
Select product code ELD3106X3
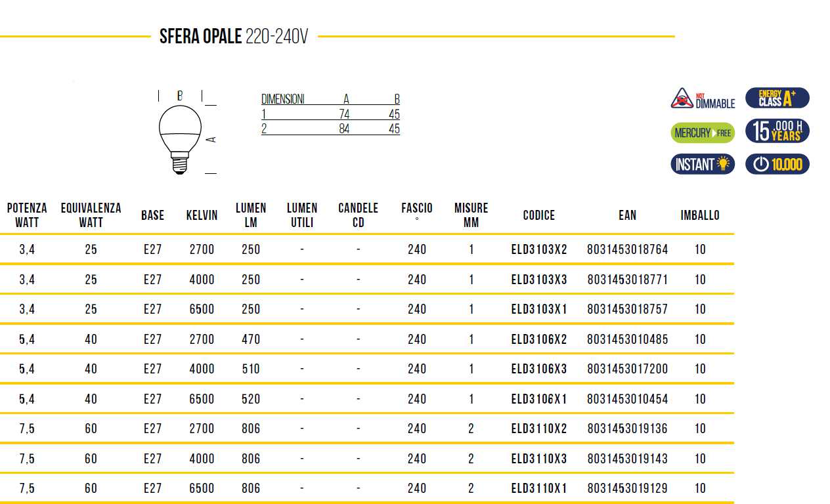point(538,369)
